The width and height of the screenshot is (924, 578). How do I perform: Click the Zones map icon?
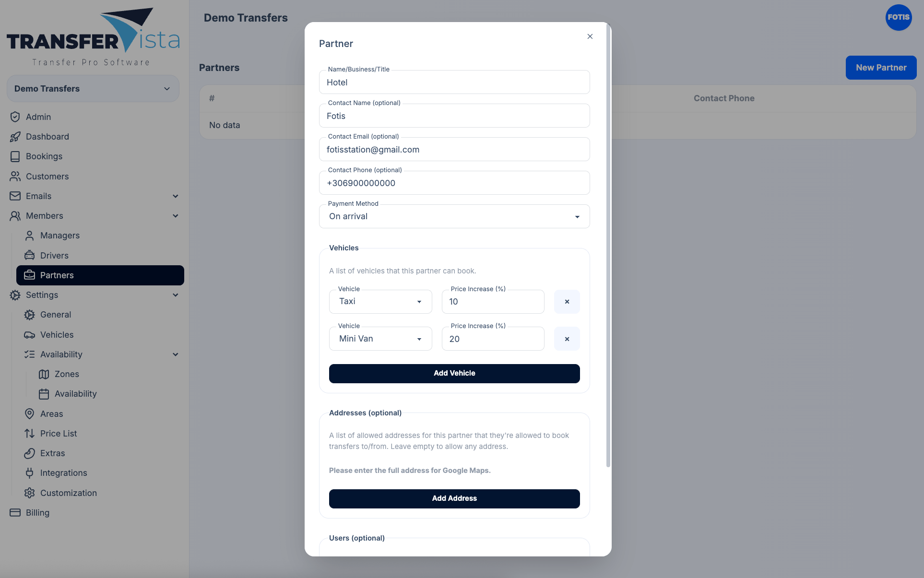pos(44,374)
